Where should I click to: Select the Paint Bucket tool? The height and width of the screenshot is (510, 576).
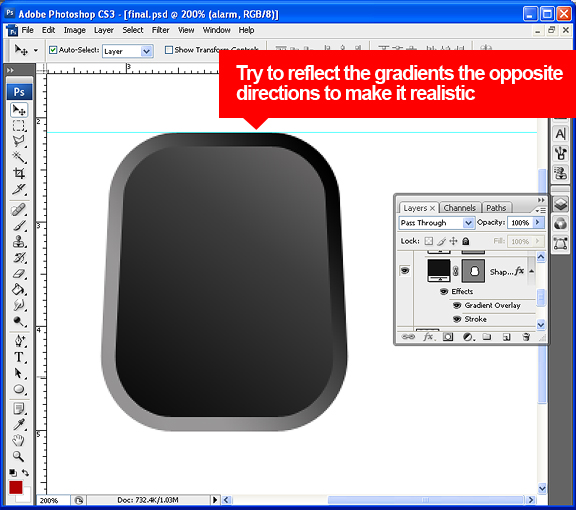pyautogui.click(x=19, y=290)
